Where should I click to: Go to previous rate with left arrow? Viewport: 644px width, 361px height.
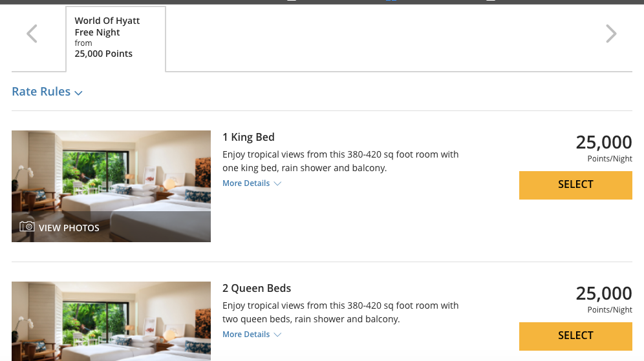click(x=32, y=34)
